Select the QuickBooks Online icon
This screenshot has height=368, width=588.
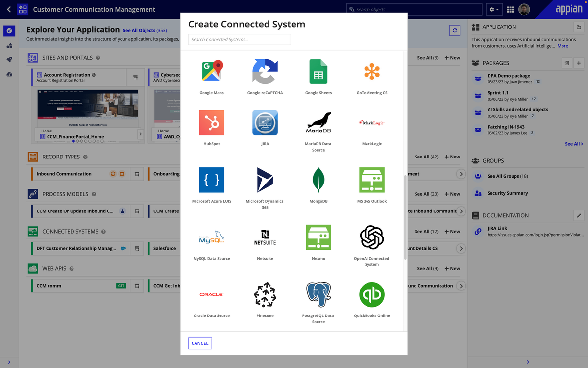coord(372,295)
